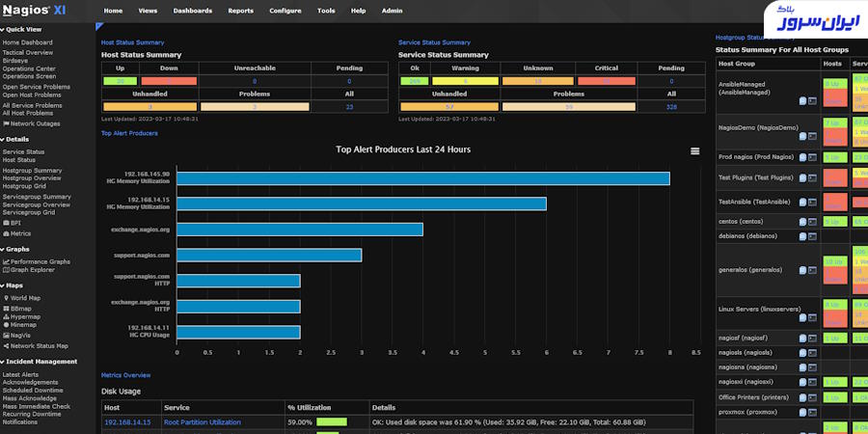The image size is (868, 434).
Task: Open the Dashboards menu
Action: [x=193, y=11]
